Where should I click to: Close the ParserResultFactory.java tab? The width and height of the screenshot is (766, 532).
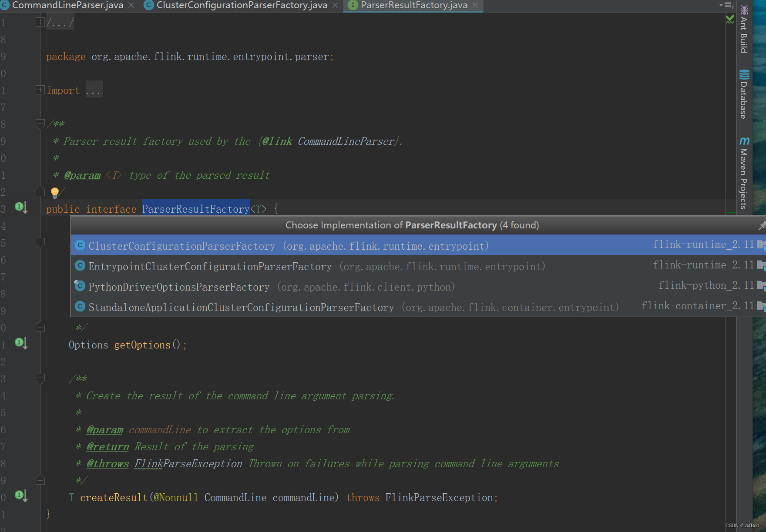tap(475, 5)
